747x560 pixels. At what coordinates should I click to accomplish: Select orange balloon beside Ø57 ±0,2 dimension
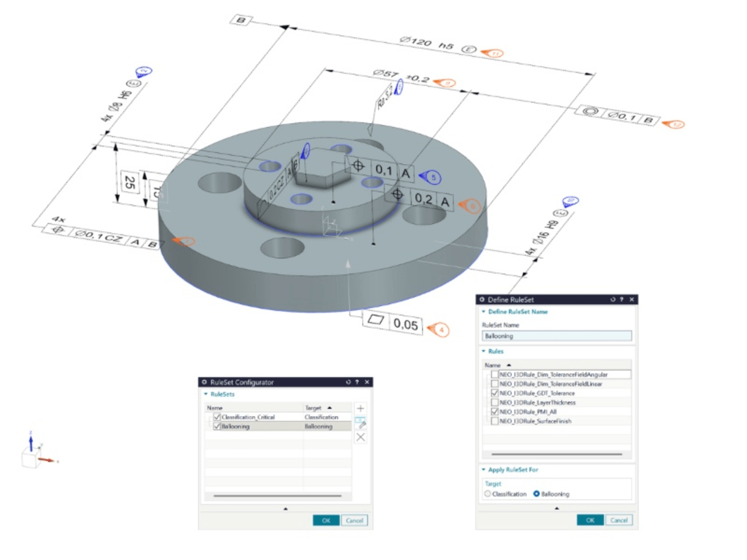click(x=445, y=83)
